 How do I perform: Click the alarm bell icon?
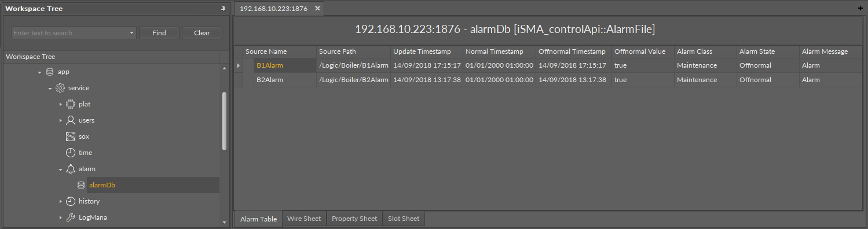pyautogui.click(x=71, y=169)
